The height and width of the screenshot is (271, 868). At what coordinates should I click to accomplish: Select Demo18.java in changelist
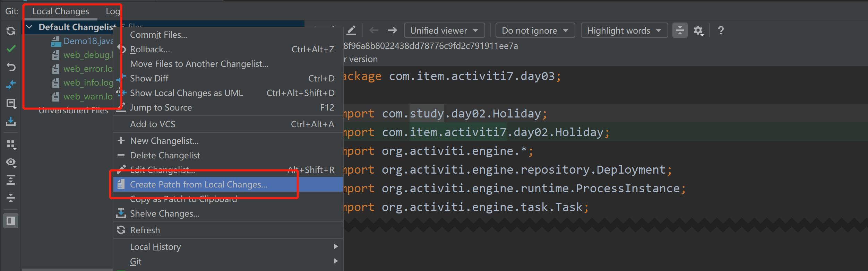click(x=88, y=41)
